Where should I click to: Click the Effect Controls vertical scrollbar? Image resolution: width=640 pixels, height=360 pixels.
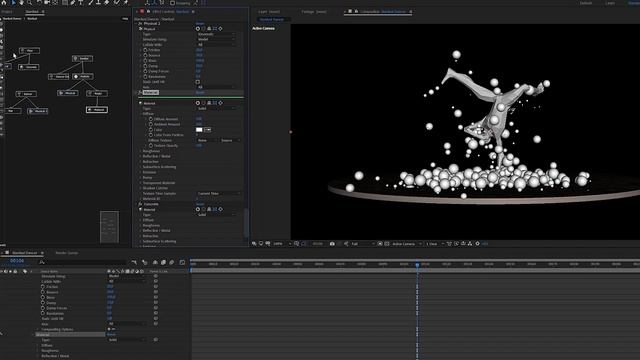pos(246,223)
